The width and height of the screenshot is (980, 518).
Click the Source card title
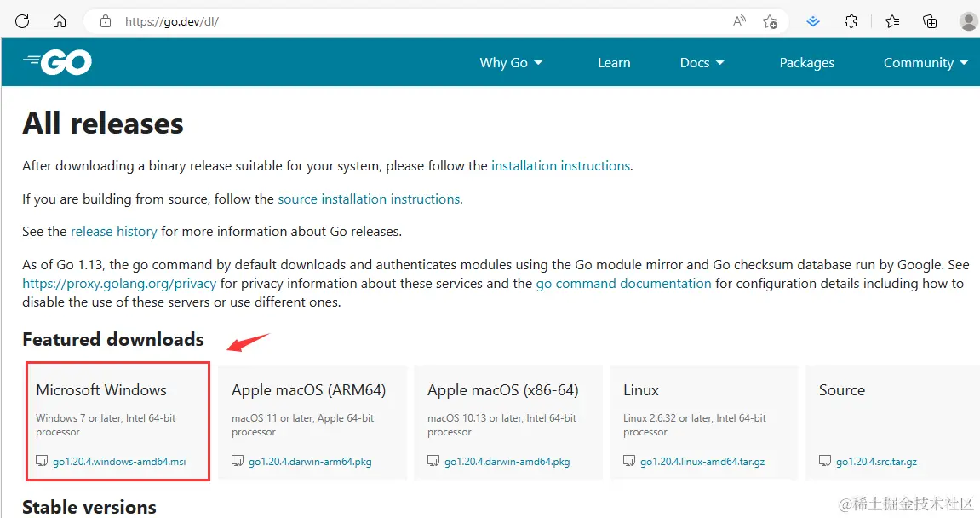842,389
